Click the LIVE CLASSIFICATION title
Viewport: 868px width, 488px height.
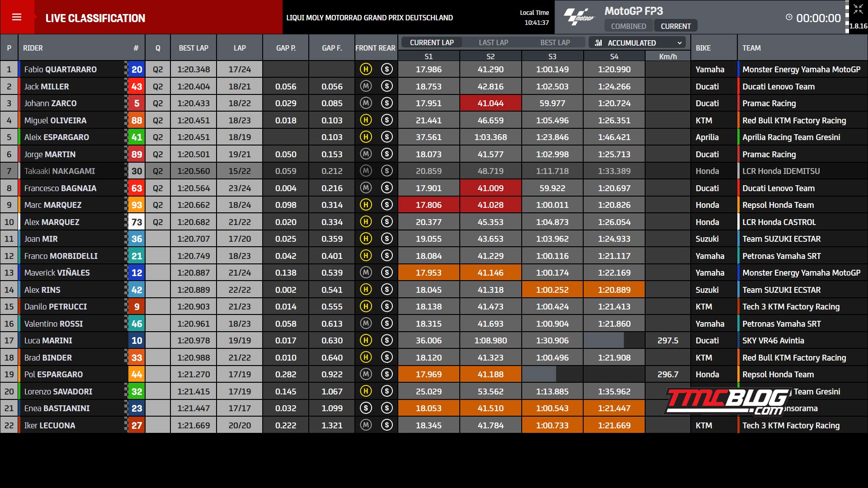95,18
